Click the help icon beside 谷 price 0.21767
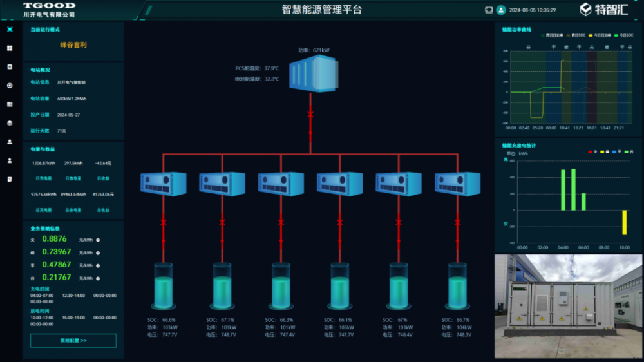The width and height of the screenshot is (644, 362). coord(98,278)
